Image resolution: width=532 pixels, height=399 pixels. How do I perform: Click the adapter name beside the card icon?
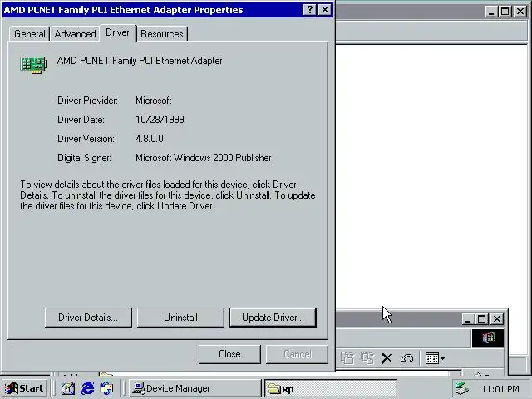(x=140, y=61)
